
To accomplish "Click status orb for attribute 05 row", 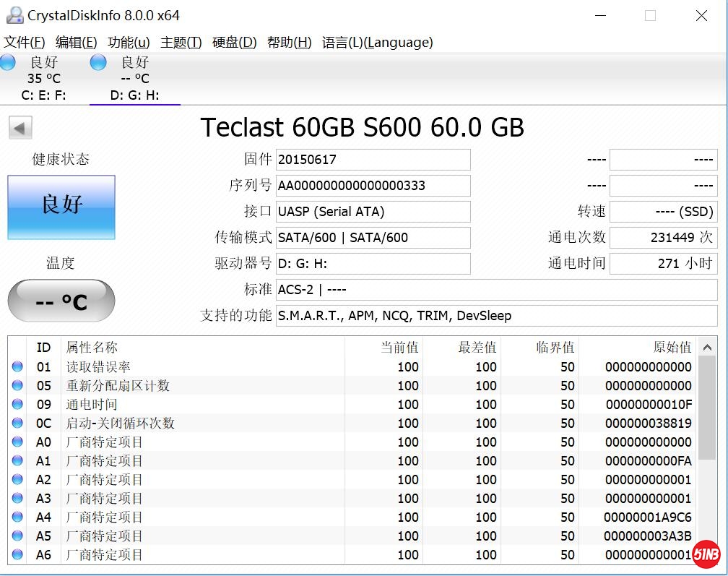I will [17, 386].
